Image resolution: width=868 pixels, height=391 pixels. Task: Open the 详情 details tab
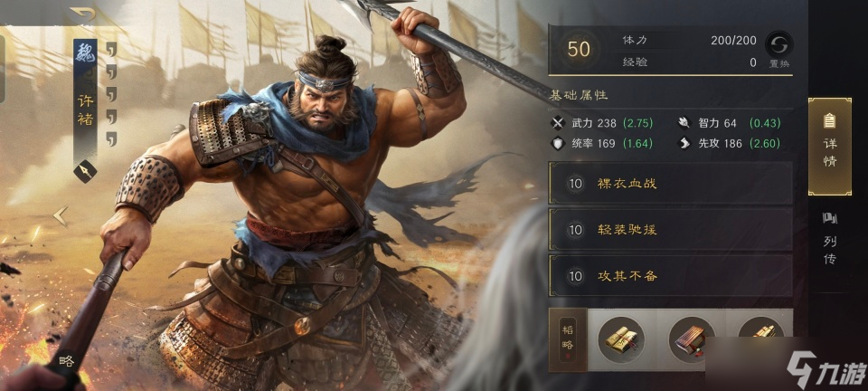pos(830,147)
